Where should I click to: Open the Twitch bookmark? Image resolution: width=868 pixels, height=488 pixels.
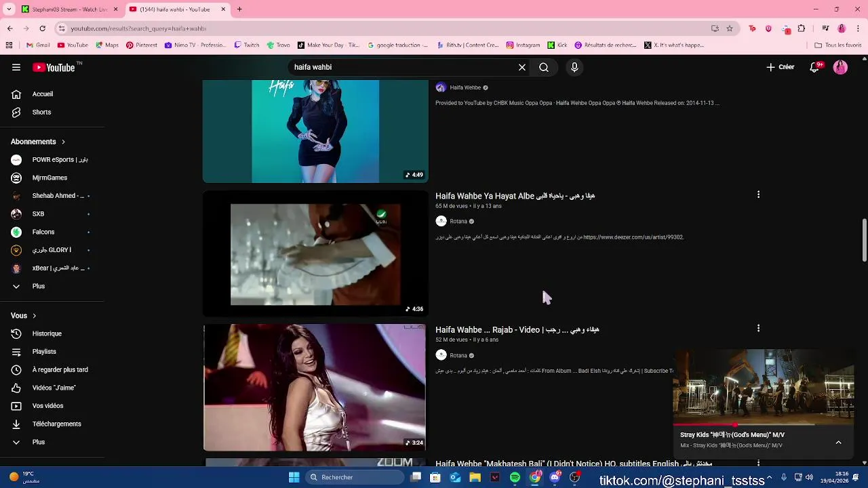pos(247,45)
